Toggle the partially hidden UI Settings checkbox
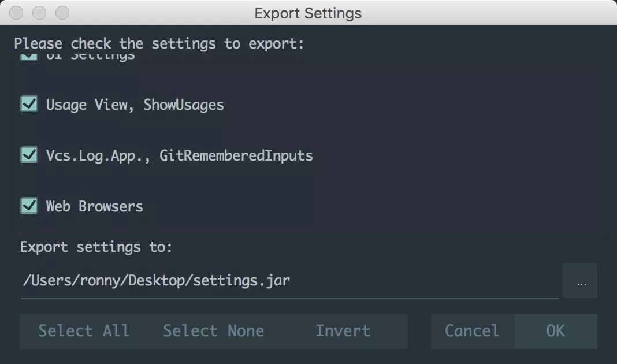Screen dimensions: 617x364 pos(29,57)
